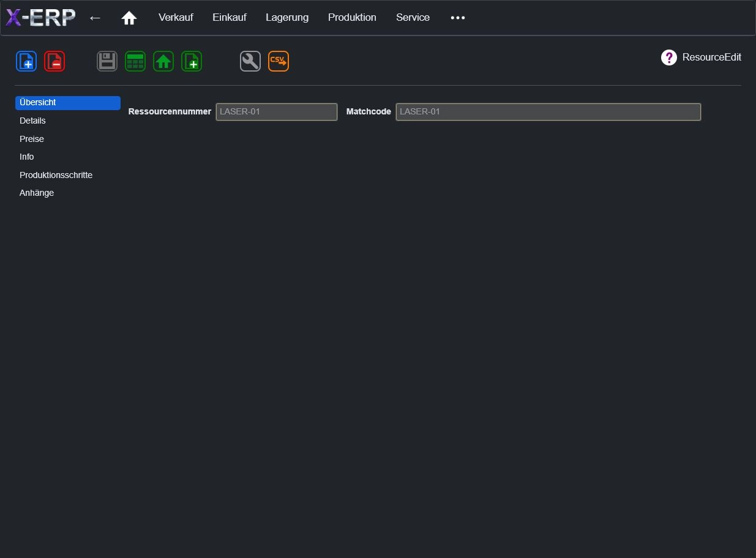Image resolution: width=756 pixels, height=558 pixels.
Task: Click the gray floppy disk save icon
Action: 107,61
